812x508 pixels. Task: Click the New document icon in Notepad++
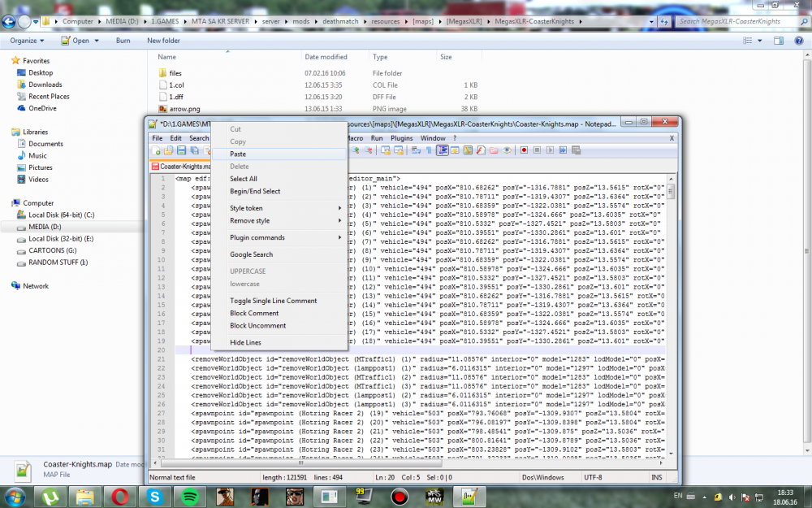point(156,150)
